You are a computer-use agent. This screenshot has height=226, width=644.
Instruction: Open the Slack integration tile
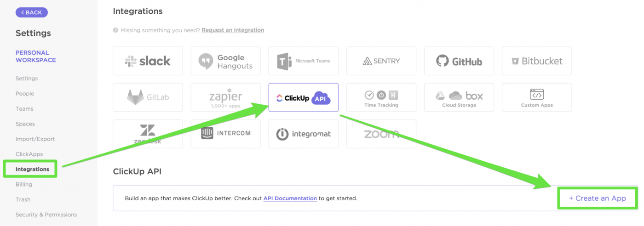coord(148,61)
